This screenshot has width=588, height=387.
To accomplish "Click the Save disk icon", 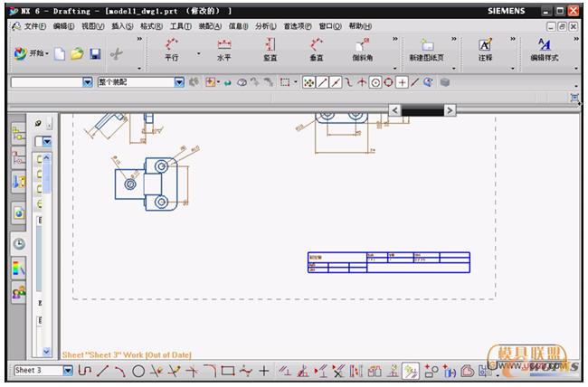I will 95,54.
